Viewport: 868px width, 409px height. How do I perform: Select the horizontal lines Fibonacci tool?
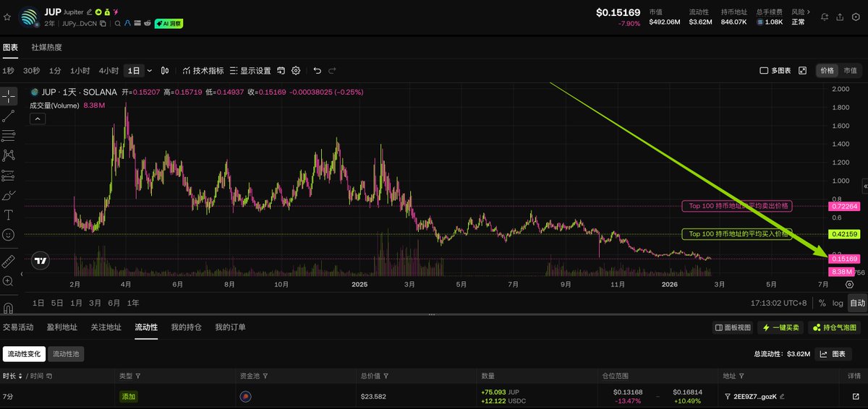coord(9,136)
